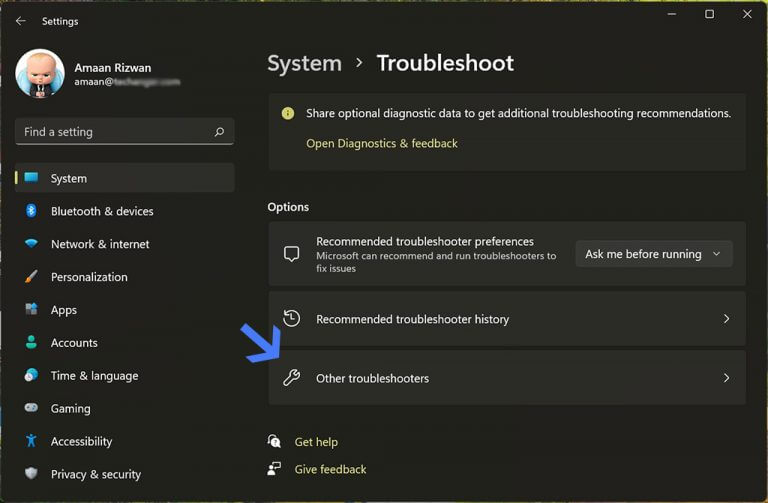The image size is (768, 503).
Task: Open Other troubleshooters
Action: [507, 378]
